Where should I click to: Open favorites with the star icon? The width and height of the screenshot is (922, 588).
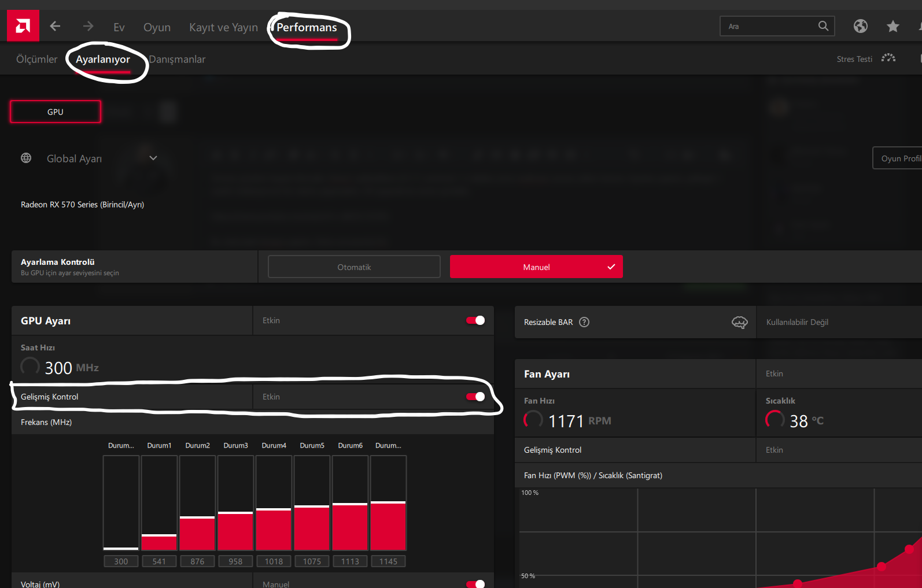[x=893, y=26]
